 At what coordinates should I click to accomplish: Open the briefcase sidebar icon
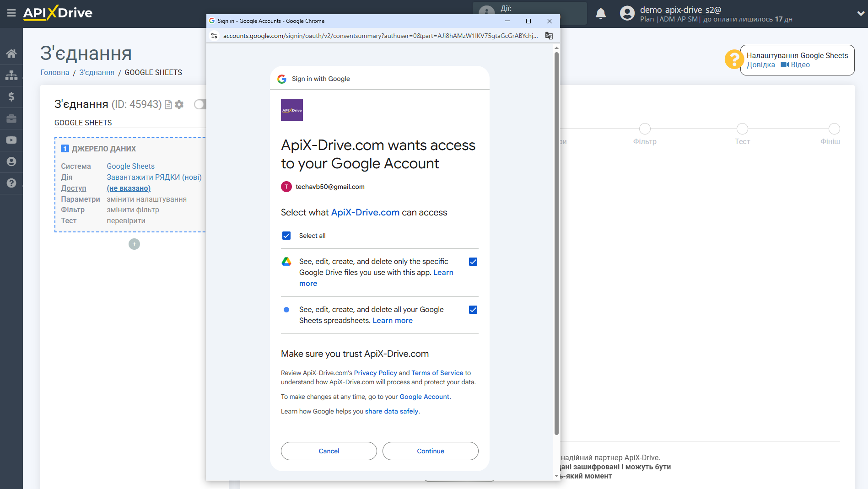click(11, 118)
